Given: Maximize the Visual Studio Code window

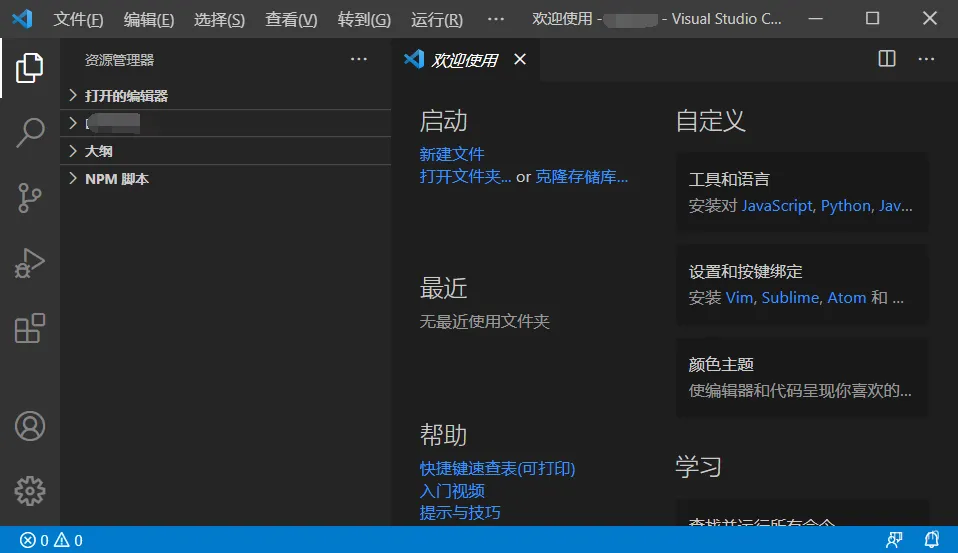Looking at the screenshot, I should tap(872, 19).
